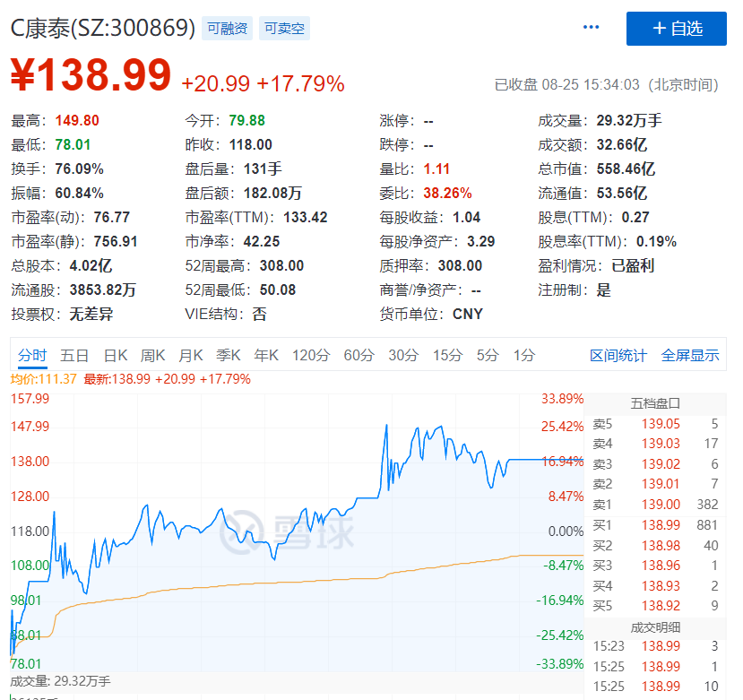
Task: Select the 5分 interval tab
Action: coord(488,355)
